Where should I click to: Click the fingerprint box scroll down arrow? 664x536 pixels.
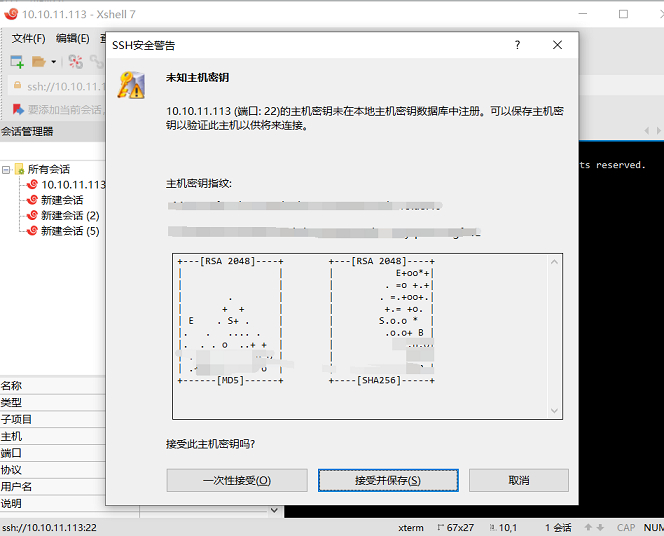(554, 411)
